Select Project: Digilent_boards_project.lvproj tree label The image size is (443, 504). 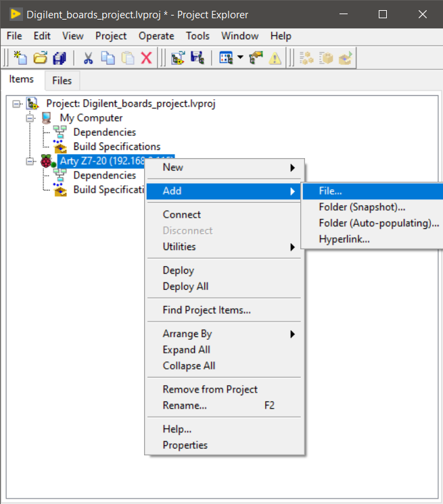pos(131,104)
